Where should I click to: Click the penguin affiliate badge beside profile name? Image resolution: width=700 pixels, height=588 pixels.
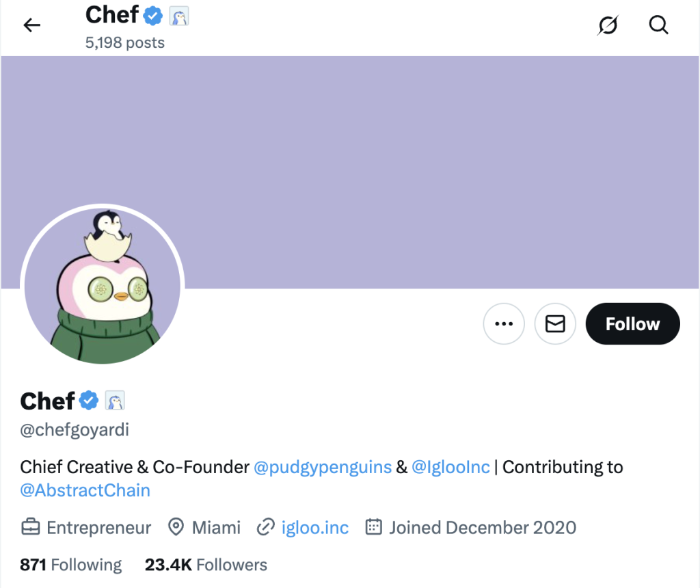click(x=115, y=401)
